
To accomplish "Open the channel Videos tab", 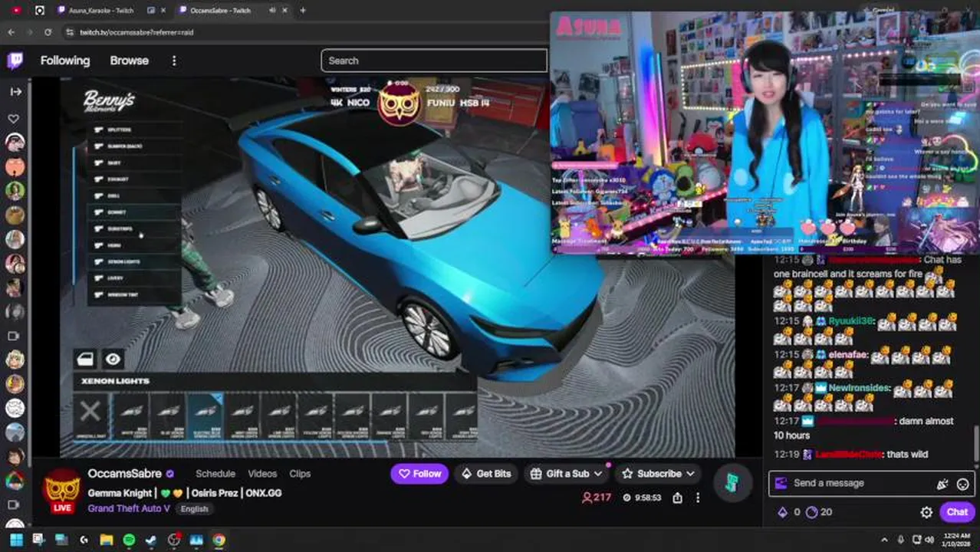I will (262, 474).
